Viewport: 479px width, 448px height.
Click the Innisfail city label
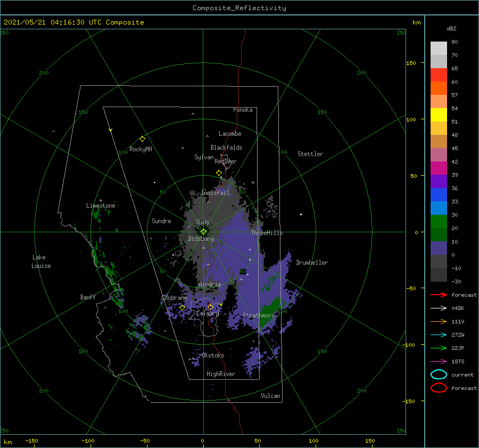[215, 193]
